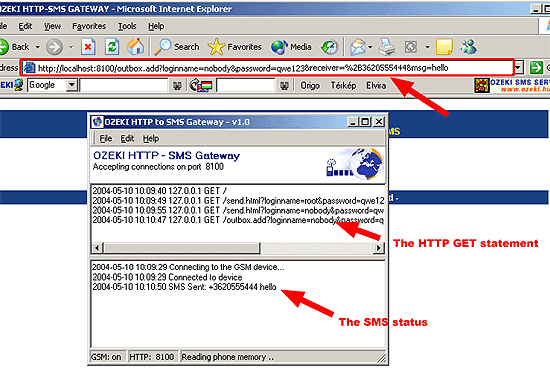Click the OZEKI Gateway window resize grip

(381, 358)
